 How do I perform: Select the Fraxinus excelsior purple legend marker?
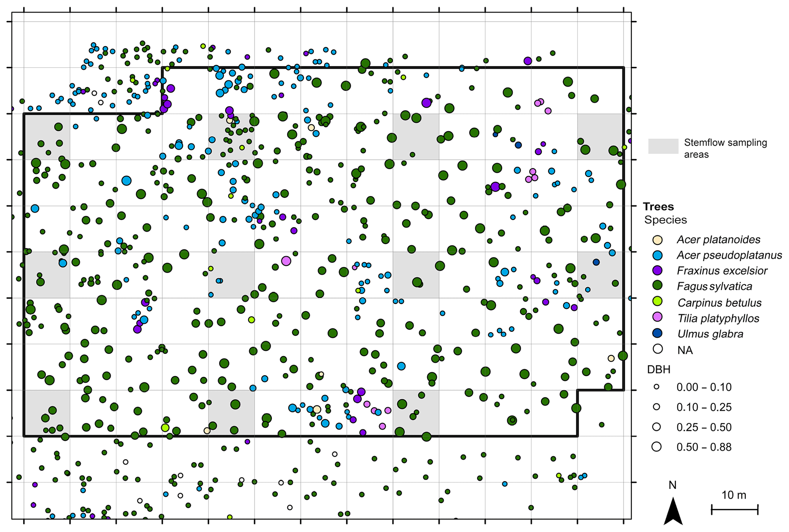657,271
